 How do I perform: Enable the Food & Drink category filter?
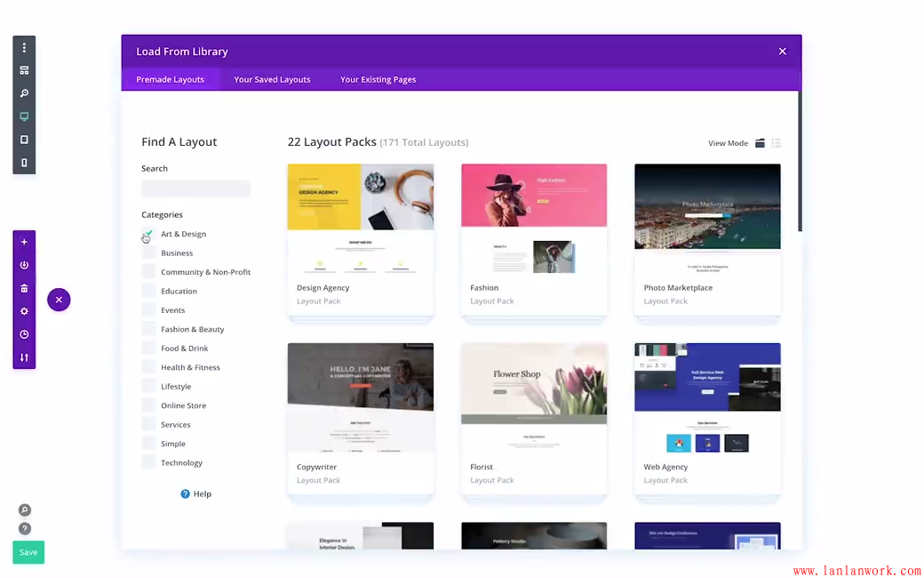pos(148,349)
